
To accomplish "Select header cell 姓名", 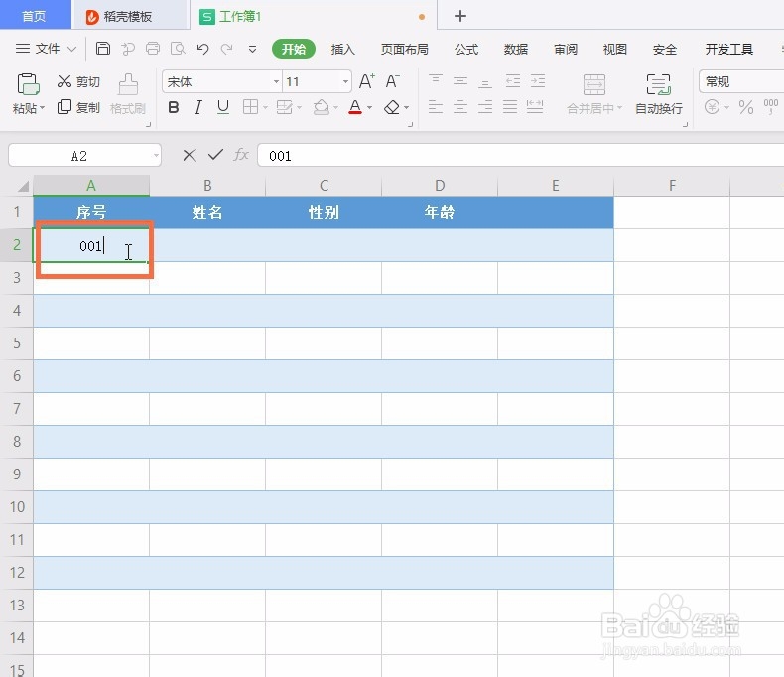I will click(207, 212).
